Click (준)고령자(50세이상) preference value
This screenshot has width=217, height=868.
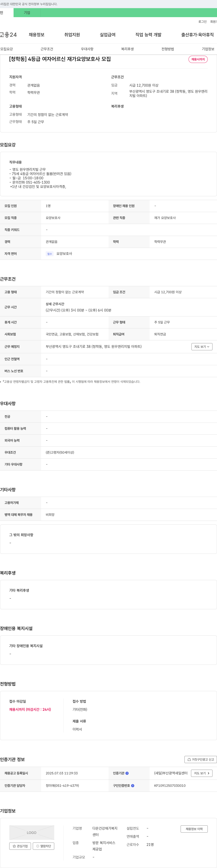tap(60, 452)
